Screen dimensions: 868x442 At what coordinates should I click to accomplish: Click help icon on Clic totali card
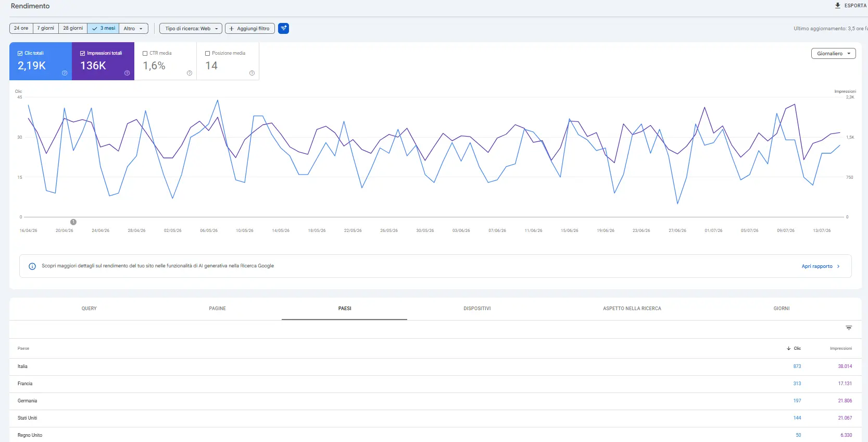pos(65,73)
